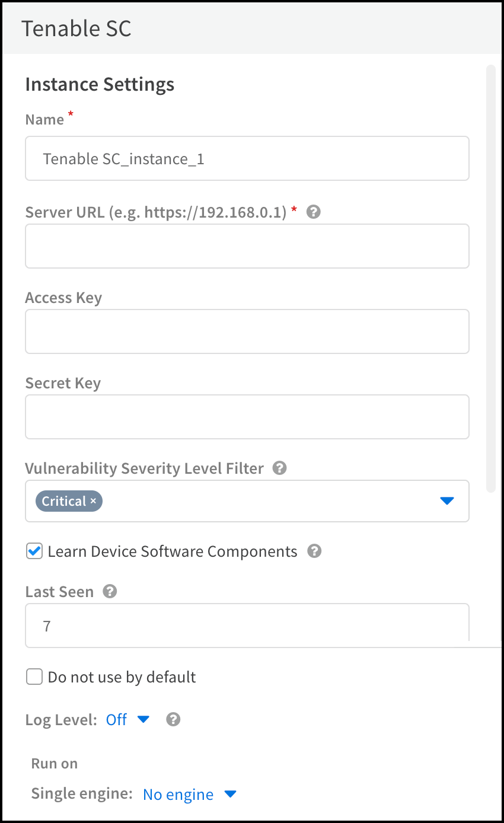504x823 pixels.
Task: Click into the Access Key field
Action: (247, 331)
